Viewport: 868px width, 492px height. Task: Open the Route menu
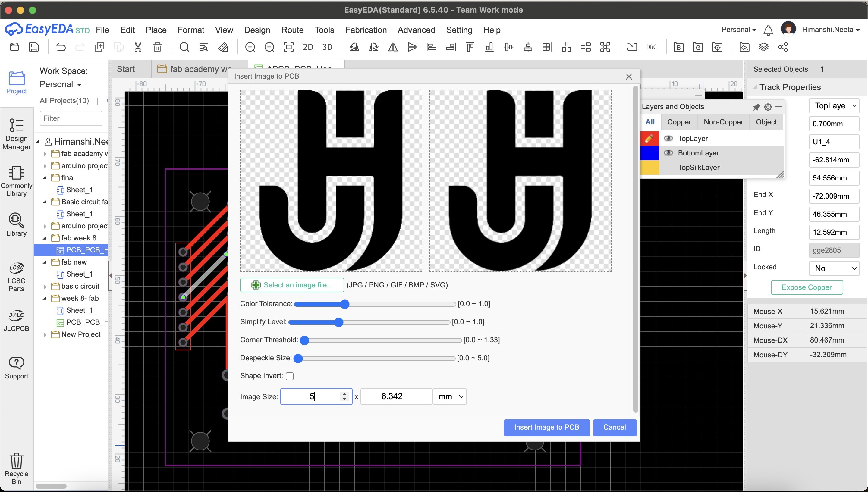(x=292, y=30)
